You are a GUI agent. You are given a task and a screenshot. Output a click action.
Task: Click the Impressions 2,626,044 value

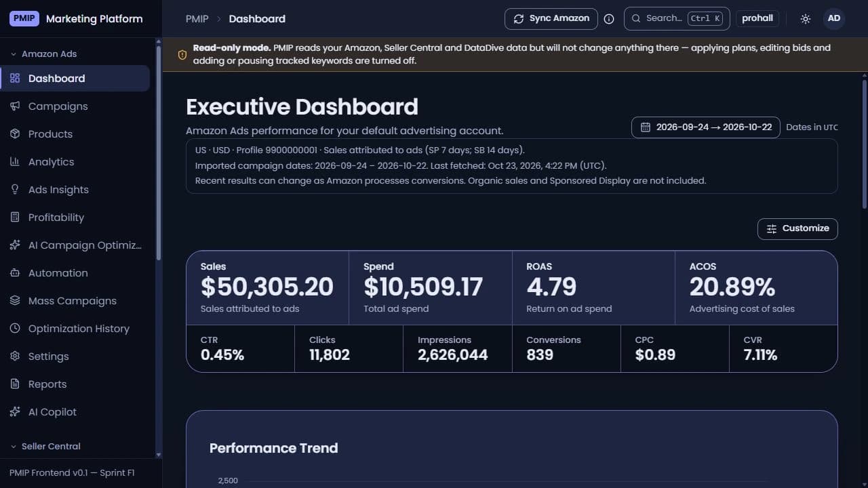point(453,355)
